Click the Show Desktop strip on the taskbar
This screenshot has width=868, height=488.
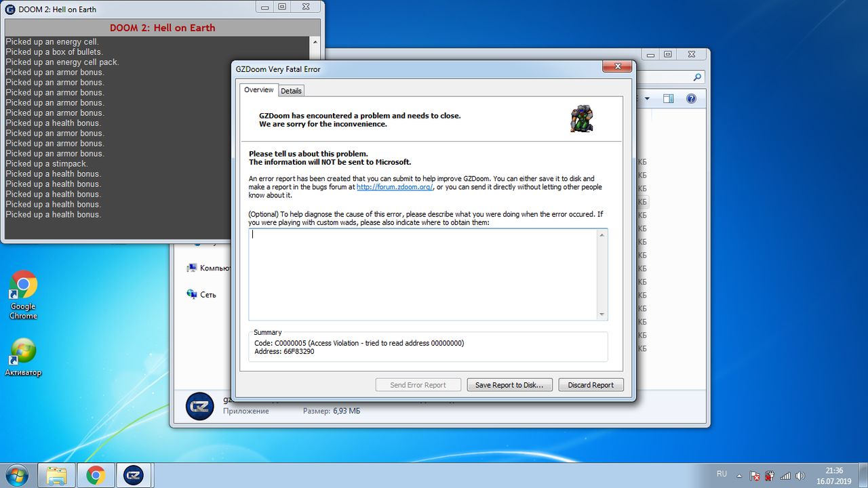[863, 476]
